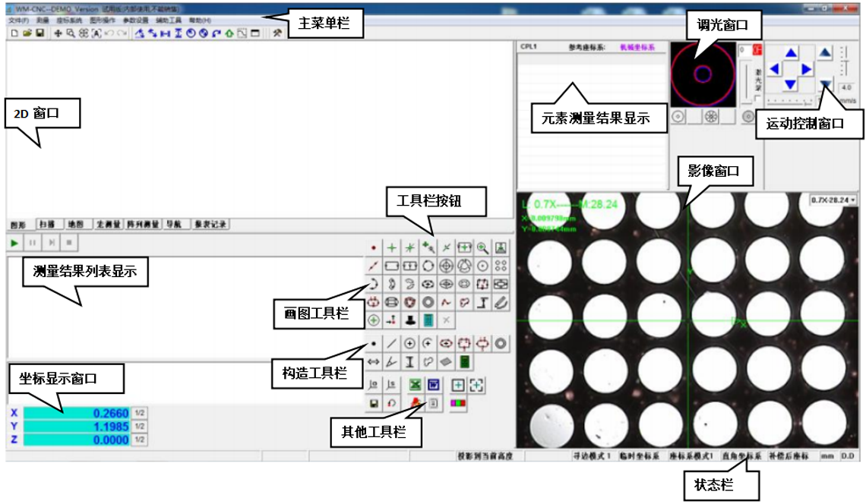Click the Save disk icon in top toolbar

(x=40, y=33)
